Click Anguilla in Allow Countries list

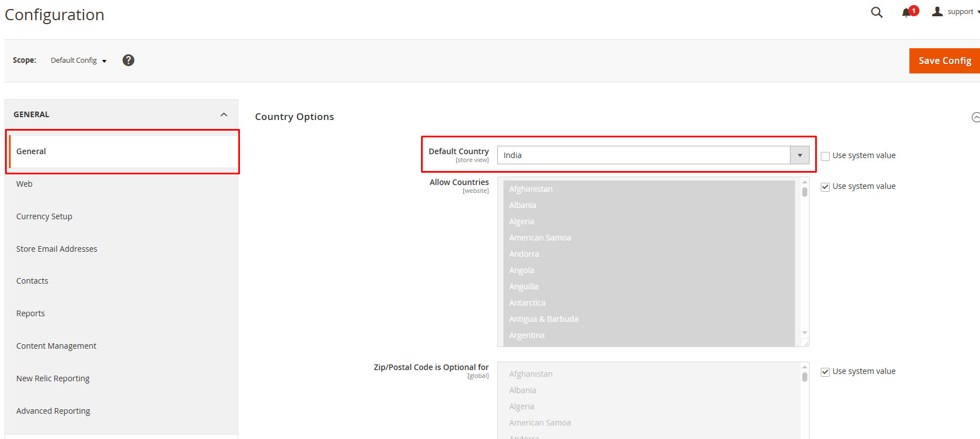click(649, 286)
